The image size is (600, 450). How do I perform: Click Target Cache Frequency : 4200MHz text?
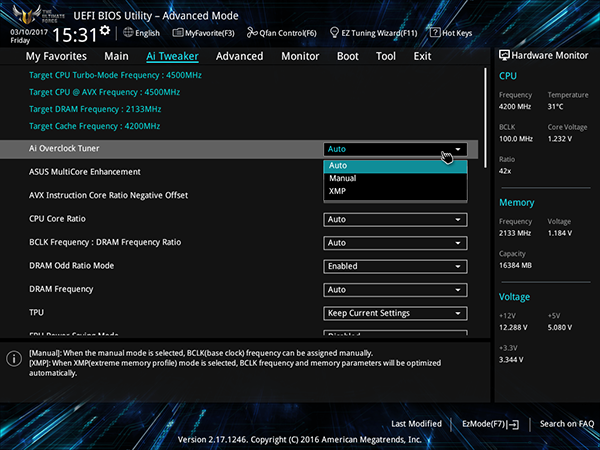(95, 126)
